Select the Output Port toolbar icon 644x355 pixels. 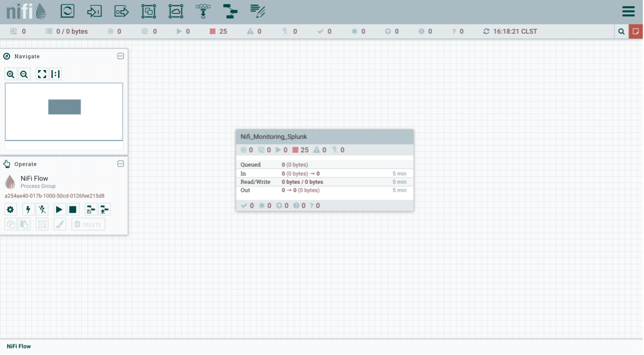pyautogui.click(x=121, y=11)
